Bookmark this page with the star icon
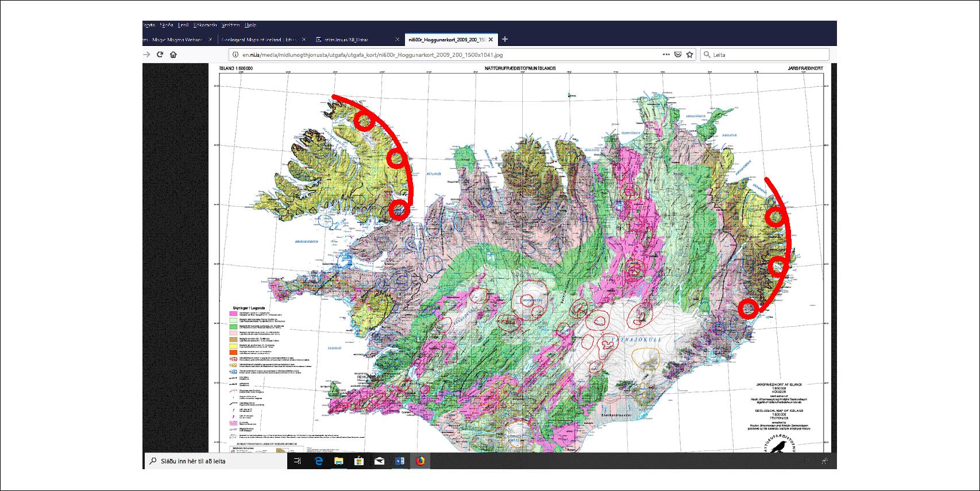980x491 pixels. pos(690,55)
